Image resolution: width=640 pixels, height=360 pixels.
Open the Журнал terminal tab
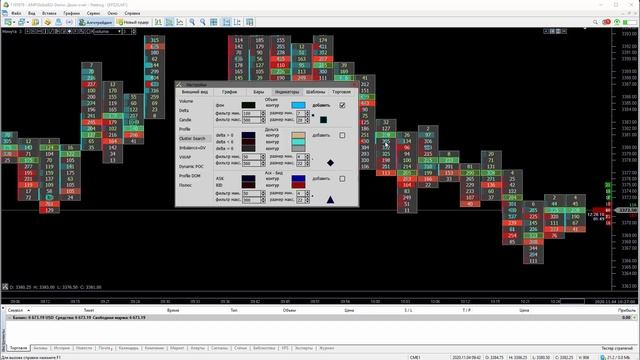[x=326, y=348]
